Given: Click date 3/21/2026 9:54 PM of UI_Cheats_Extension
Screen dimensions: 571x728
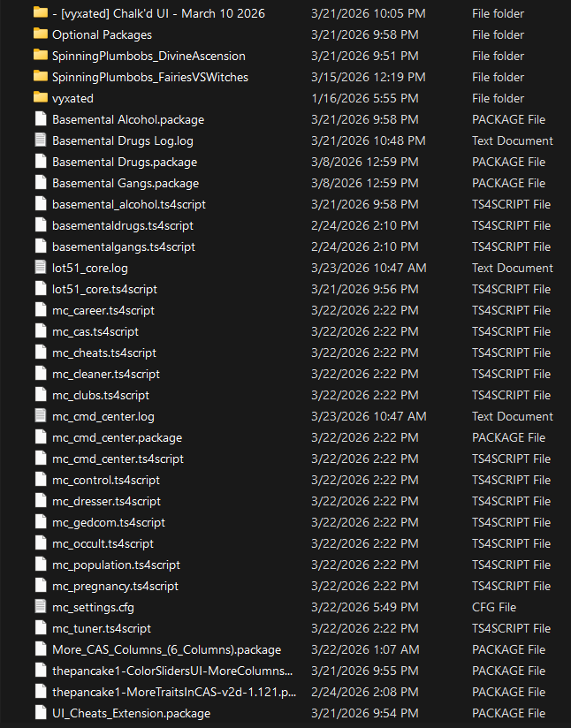Looking at the screenshot, I should tap(365, 713).
